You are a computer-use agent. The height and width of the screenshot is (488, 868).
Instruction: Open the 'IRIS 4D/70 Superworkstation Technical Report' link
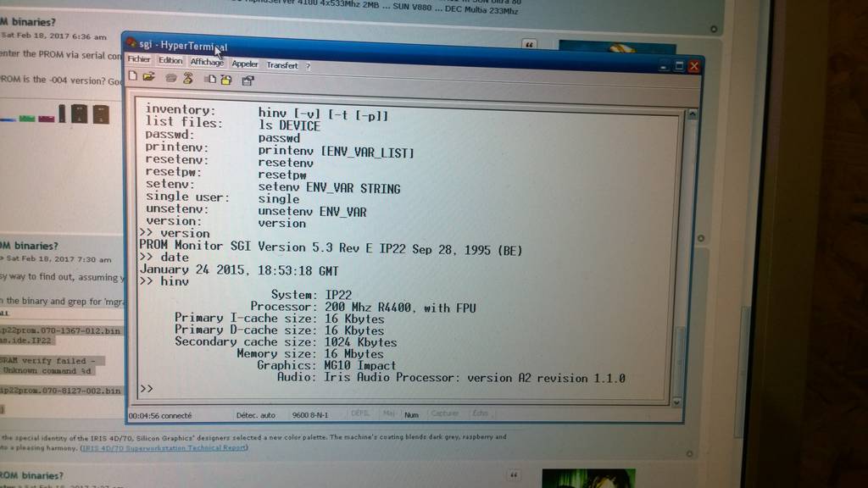click(164, 447)
